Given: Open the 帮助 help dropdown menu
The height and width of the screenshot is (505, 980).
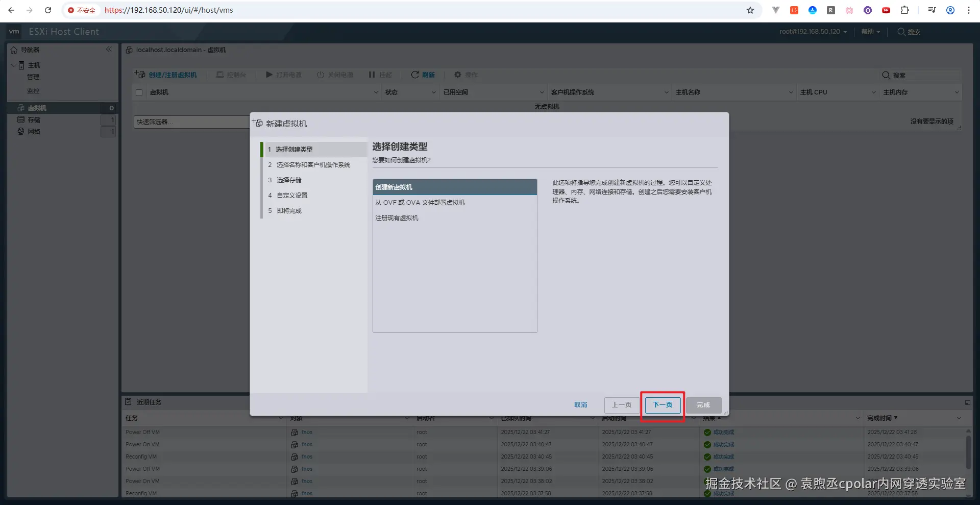Looking at the screenshot, I should (x=871, y=32).
